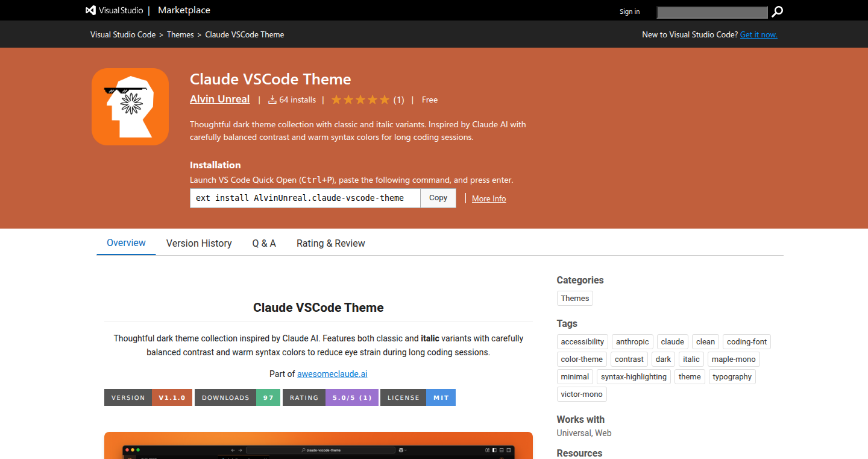The height and width of the screenshot is (459, 868).
Task: Click the License MIT badge
Action: 418,397
